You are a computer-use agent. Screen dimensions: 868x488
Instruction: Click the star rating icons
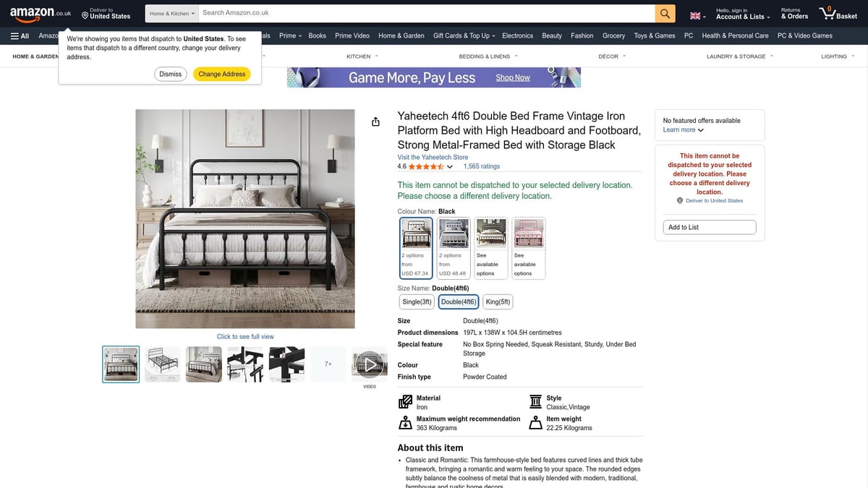[425, 166]
